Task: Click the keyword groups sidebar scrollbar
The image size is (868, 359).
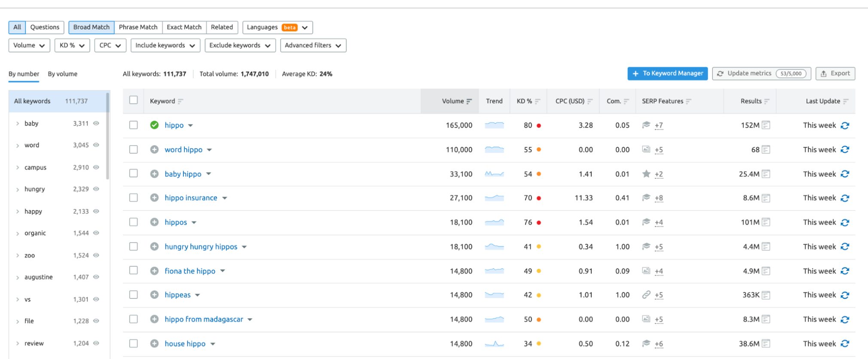Action: click(107, 135)
